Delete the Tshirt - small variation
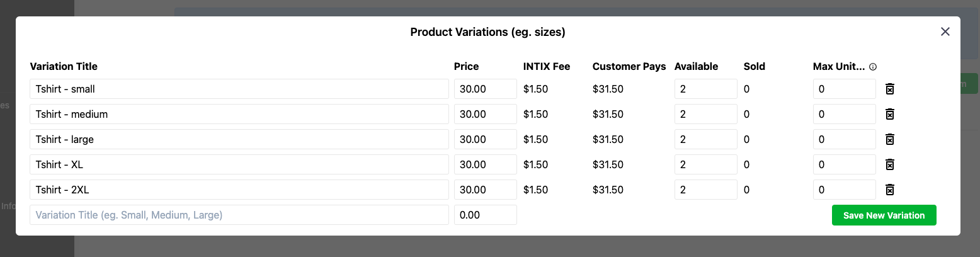 [890, 89]
